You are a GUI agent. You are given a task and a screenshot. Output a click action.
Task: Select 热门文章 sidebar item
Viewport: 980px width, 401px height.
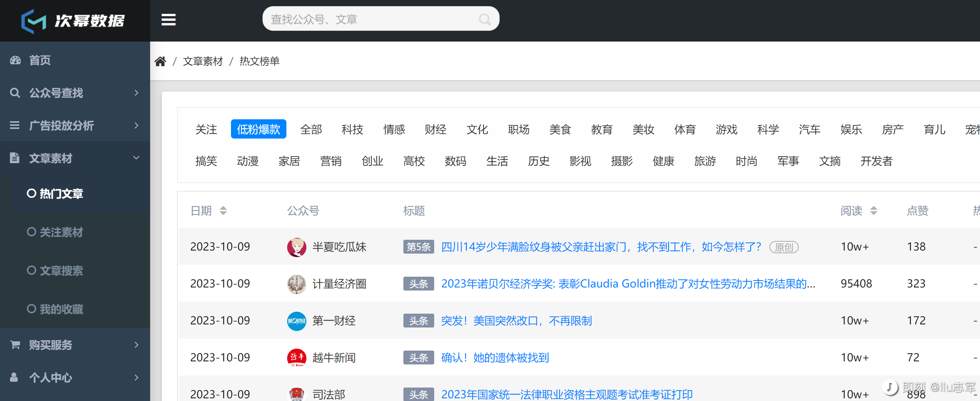click(x=75, y=194)
